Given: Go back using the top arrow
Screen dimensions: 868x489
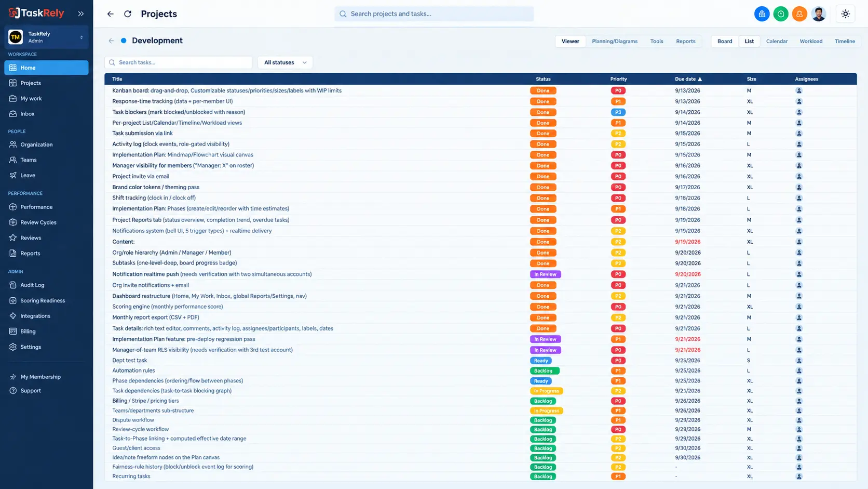Looking at the screenshot, I should tap(111, 14).
